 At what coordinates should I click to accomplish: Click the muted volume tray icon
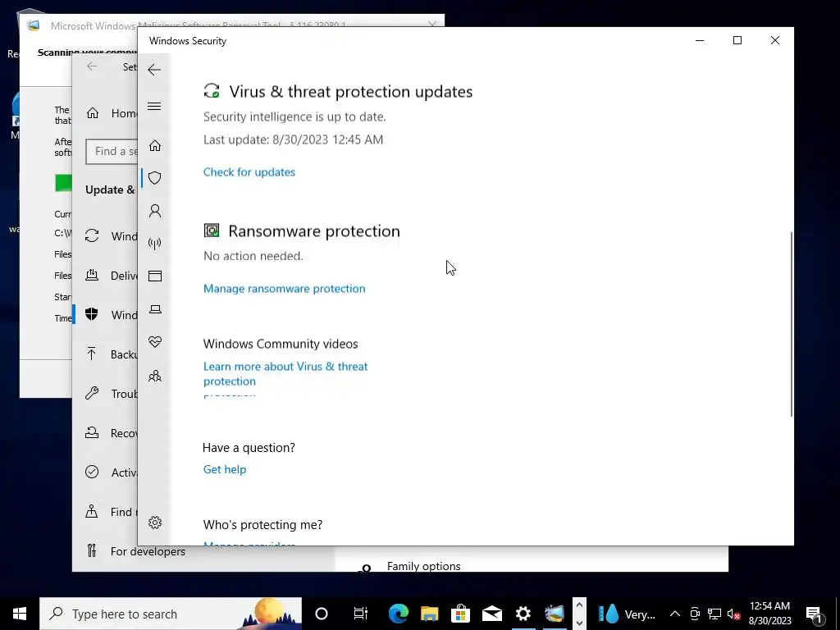pos(734,614)
